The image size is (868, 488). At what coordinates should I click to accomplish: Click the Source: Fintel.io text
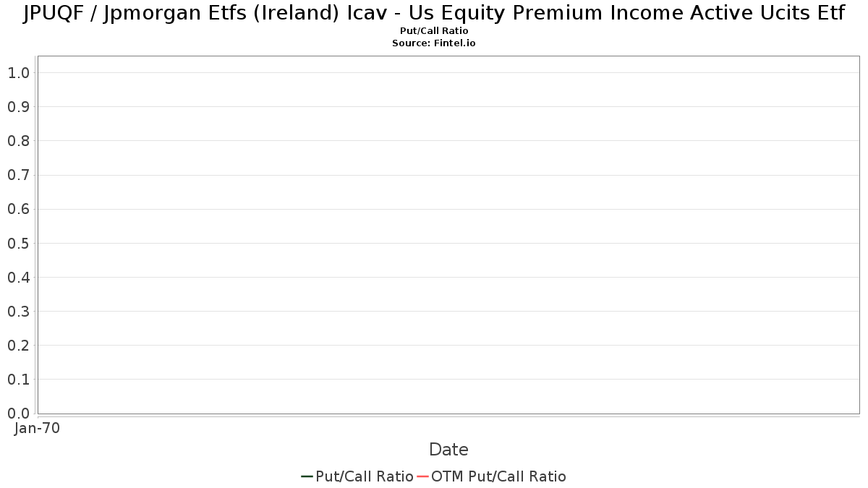coord(434,43)
